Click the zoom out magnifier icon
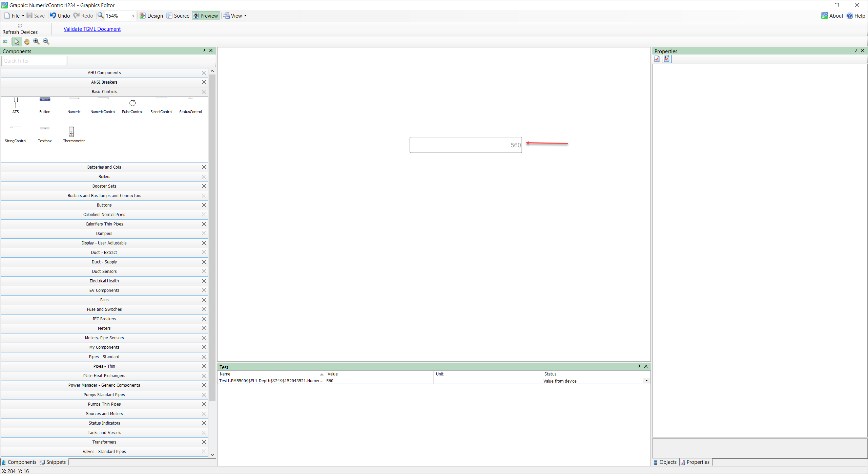Image resolution: width=868 pixels, height=474 pixels. pos(46,41)
